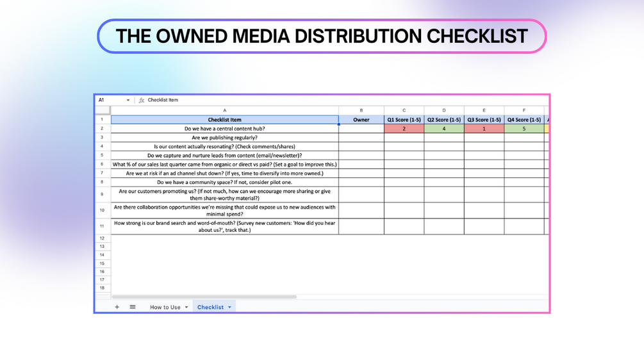Click the select-all corner box
Screen dimensions: 644x362
pyautogui.click(x=103, y=110)
